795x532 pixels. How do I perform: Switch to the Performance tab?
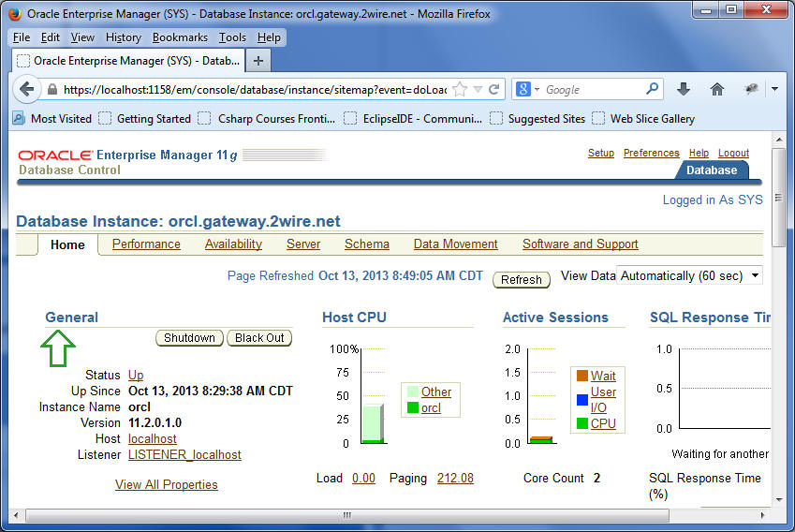coord(146,244)
